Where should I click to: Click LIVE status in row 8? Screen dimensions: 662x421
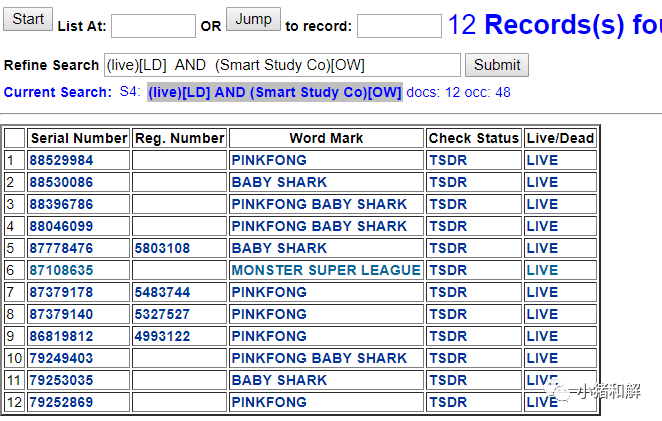click(543, 314)
